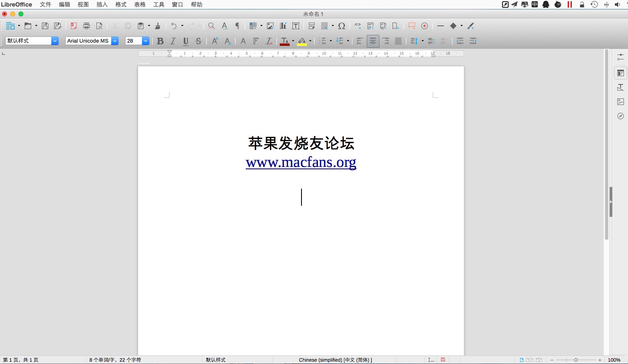Click the Save As icon
The height and width of the screenshot is (364, 628).
click(58, 26)
